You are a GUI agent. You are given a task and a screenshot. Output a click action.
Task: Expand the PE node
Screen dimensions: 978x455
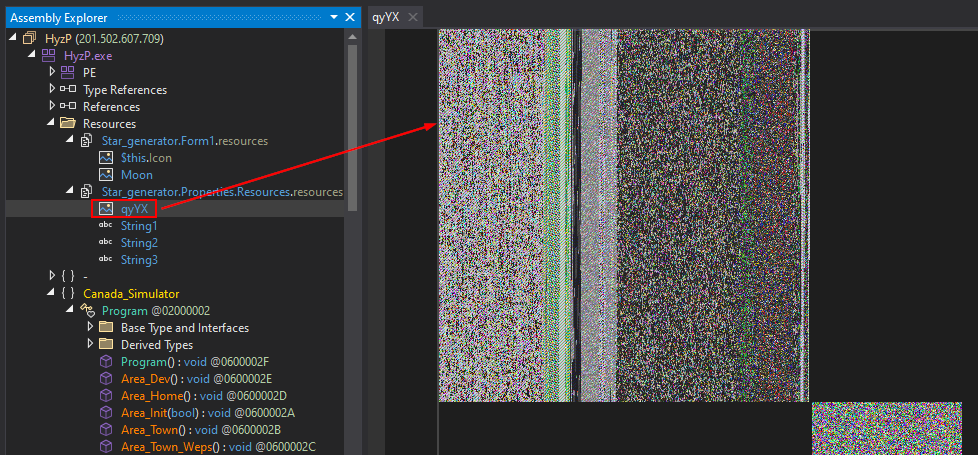[x=52, y=73]
